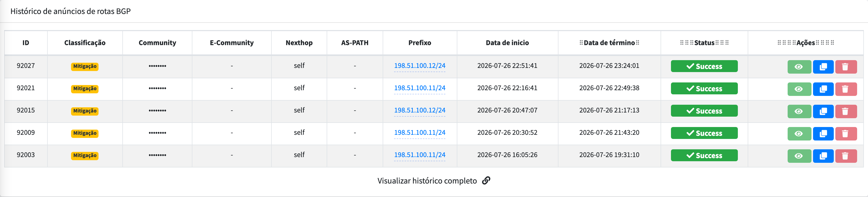868x197 pixels.
Task: Delete row 92015 with trash icon
Action: (846, 111)
